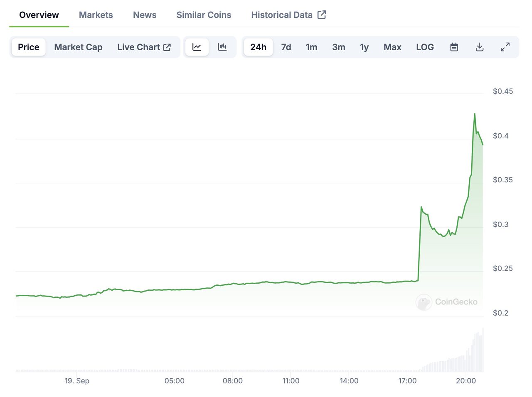Image resolution: width=532 pixels, height=397 pixels.
Task: Switch to the Markets tab
Action: 96,15
